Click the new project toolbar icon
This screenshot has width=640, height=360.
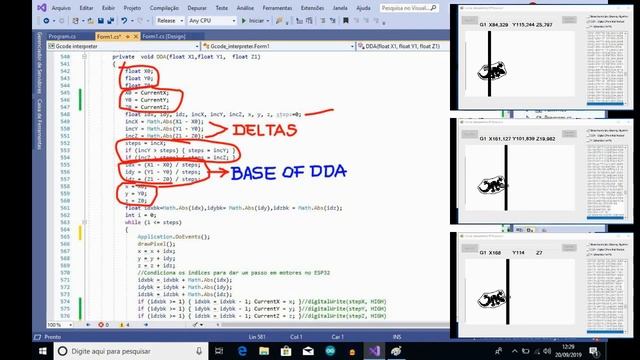(76, 20)
